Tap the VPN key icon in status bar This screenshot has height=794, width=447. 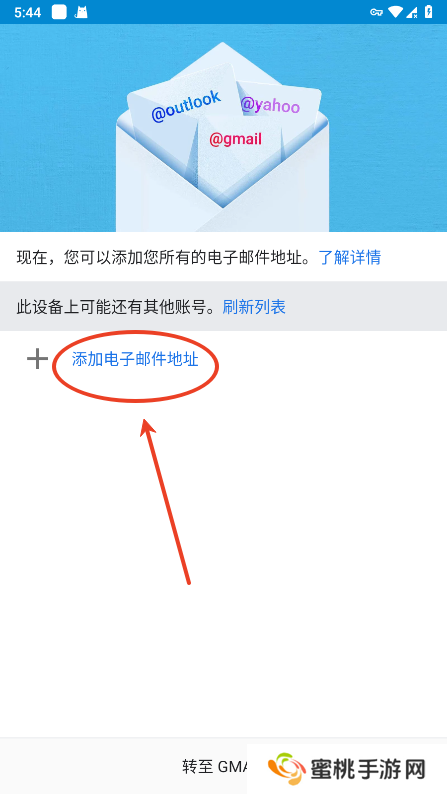coord(376,12)
